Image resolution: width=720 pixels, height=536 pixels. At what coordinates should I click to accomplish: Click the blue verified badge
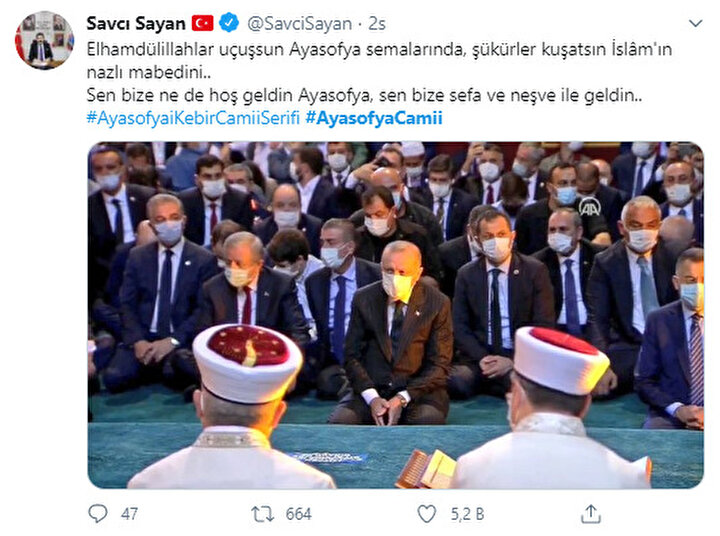(x=229, y=23)
